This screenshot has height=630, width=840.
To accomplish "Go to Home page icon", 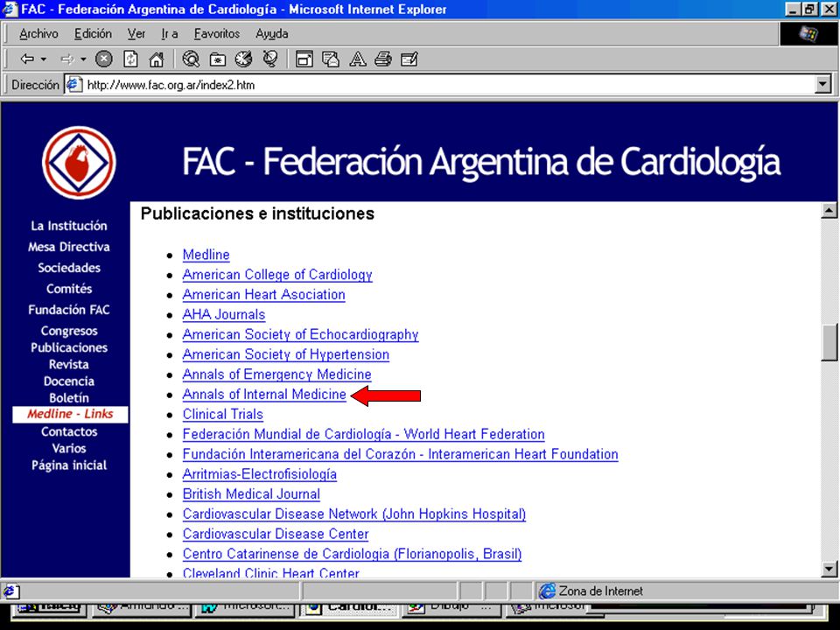I will (x=156, y=59).
